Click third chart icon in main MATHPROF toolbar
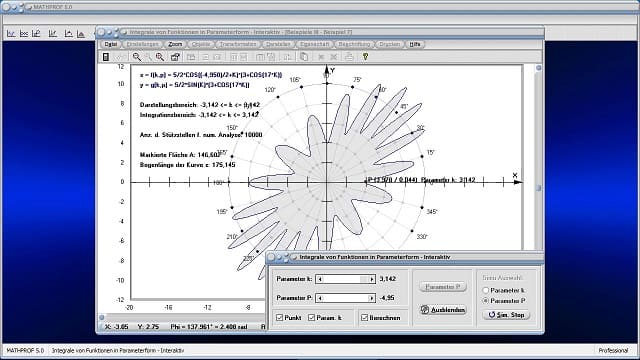640x360 pixels. [x=36, y=33]
